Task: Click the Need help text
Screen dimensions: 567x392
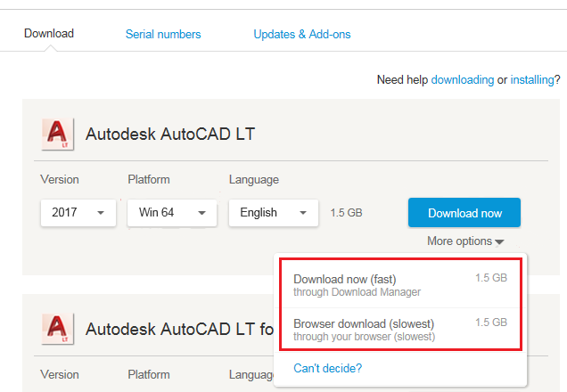Action: [402, 79]
